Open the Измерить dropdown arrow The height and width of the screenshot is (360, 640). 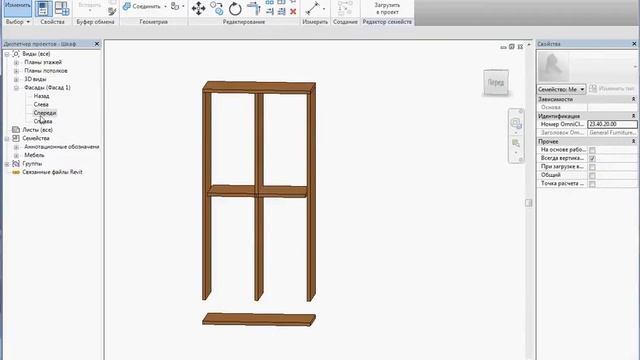pyautogui.click(x=324, y=9)
